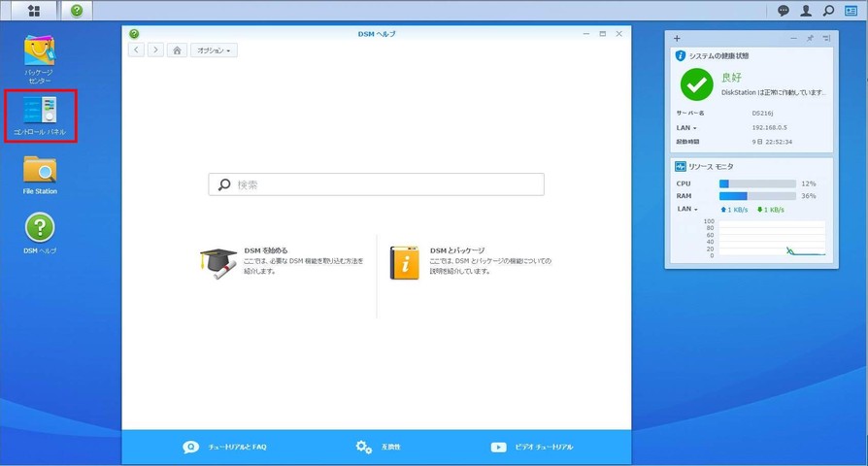The image size is (868, 466).
Task: Click the uptime value 9 日 22:52:34
Action: pos(772,143)
